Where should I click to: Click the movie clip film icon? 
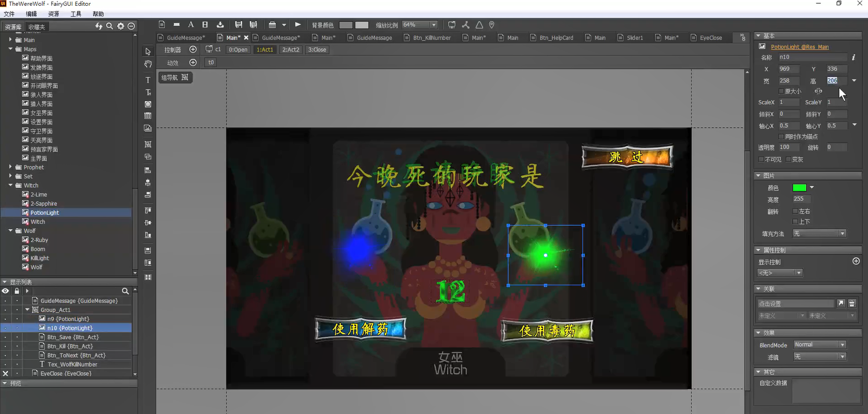pyautogui.click(x=205, y=25)
